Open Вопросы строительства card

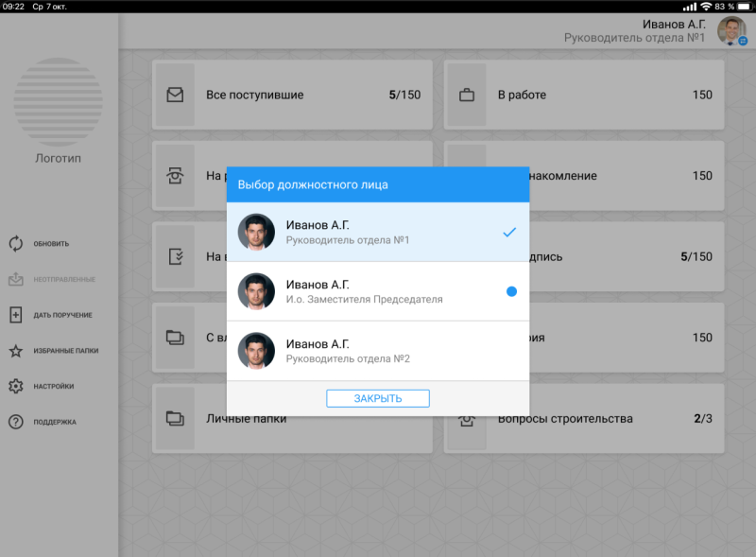tap(584, 419)
